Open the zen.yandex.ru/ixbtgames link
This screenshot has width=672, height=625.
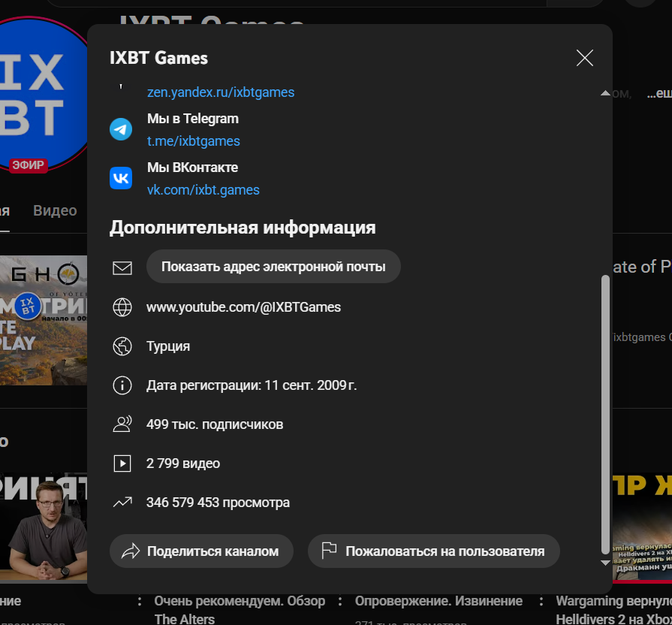(x=221, y=92)
